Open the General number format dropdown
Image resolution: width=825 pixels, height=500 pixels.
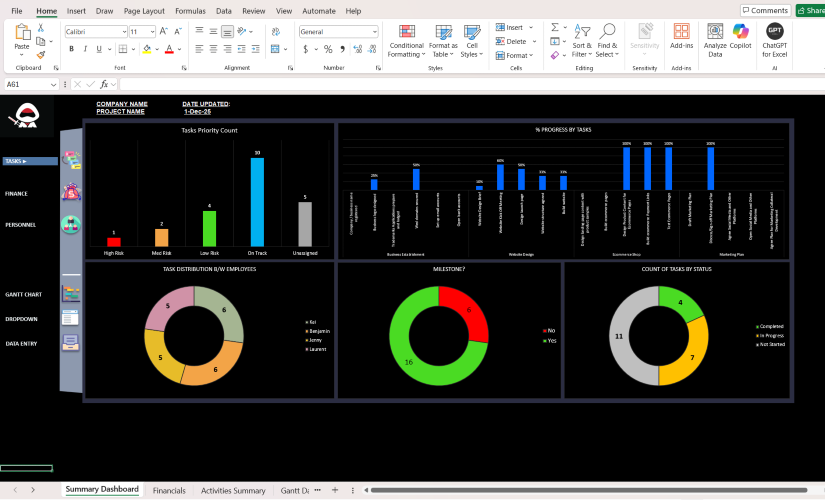375,32
